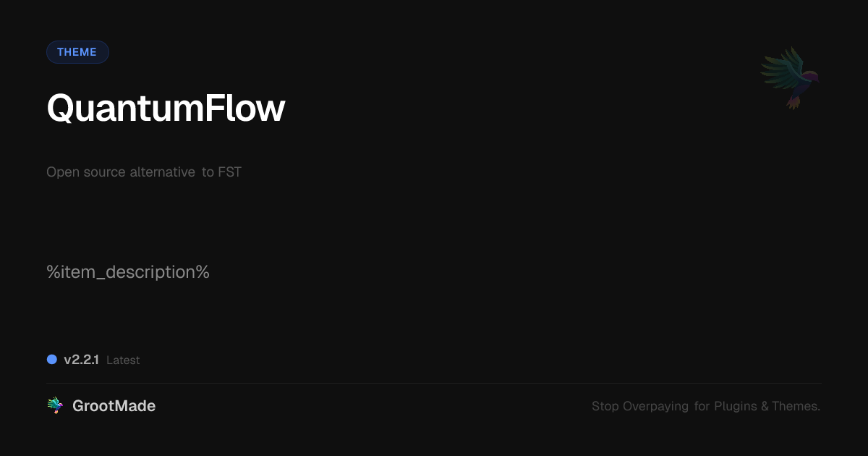The image size is (868, 456).
Task: Click the %item_description% placeholder text
Action: 128,272
